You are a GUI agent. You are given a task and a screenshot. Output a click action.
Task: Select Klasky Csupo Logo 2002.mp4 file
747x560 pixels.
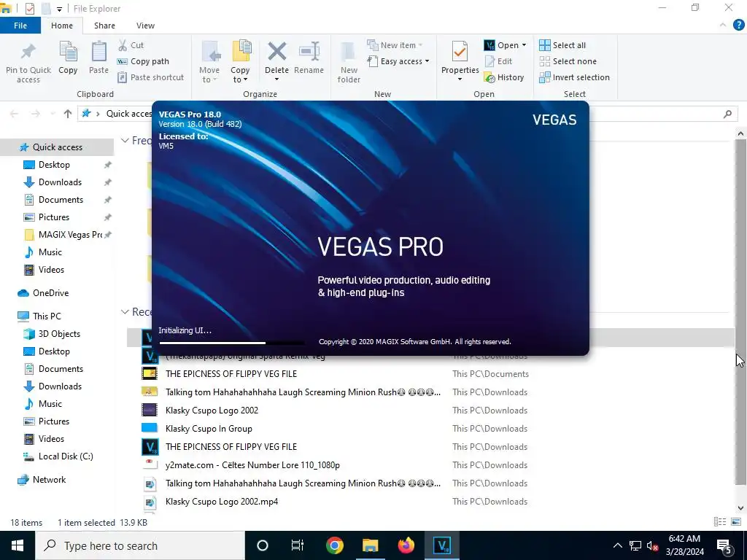pyautogui.click(x=222, y=502)
